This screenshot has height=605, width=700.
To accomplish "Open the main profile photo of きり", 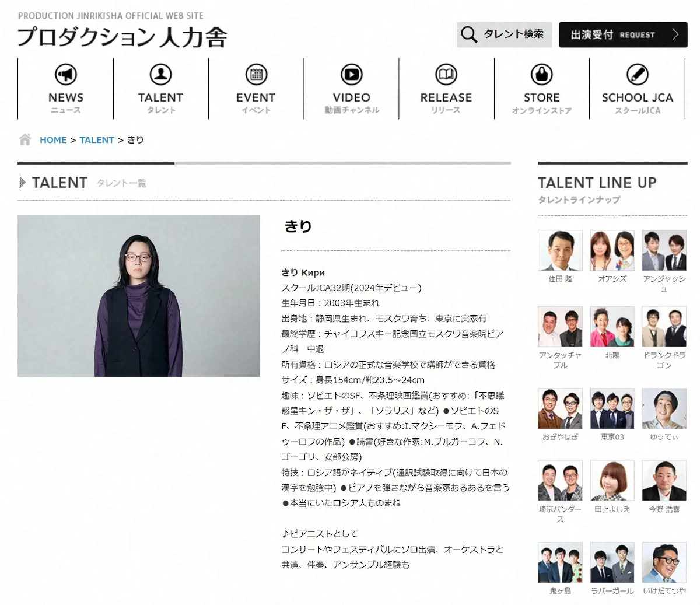I will pos(139,296).
